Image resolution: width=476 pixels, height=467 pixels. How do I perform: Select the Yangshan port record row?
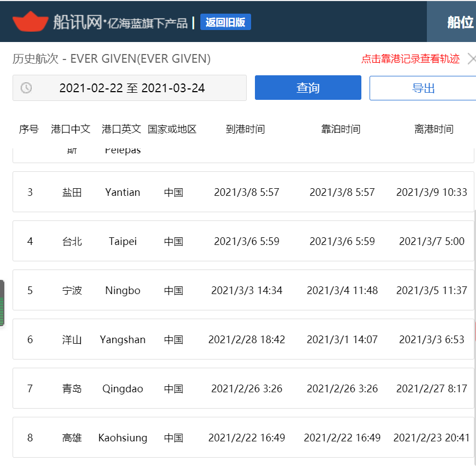(243, 339)
